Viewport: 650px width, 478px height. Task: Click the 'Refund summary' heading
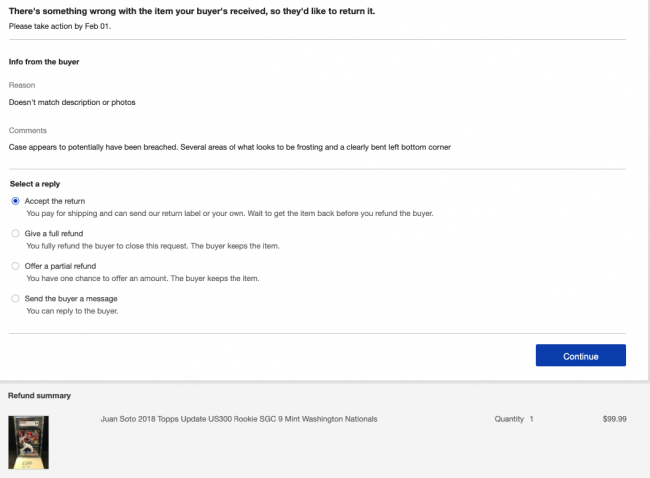[x=39, y=396]
